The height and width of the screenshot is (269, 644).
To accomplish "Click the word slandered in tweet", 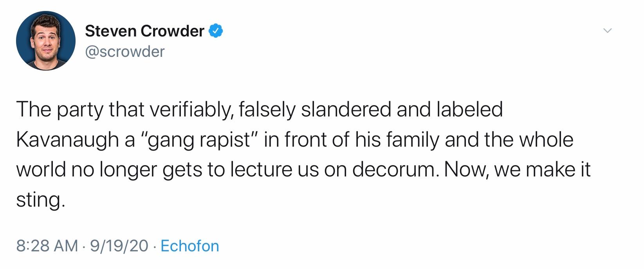I will (346, 109).
